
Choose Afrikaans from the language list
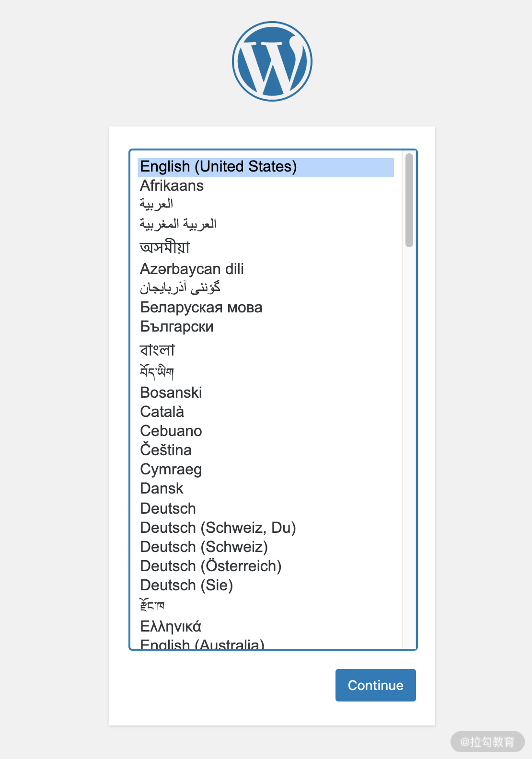[x=172, y=186]
